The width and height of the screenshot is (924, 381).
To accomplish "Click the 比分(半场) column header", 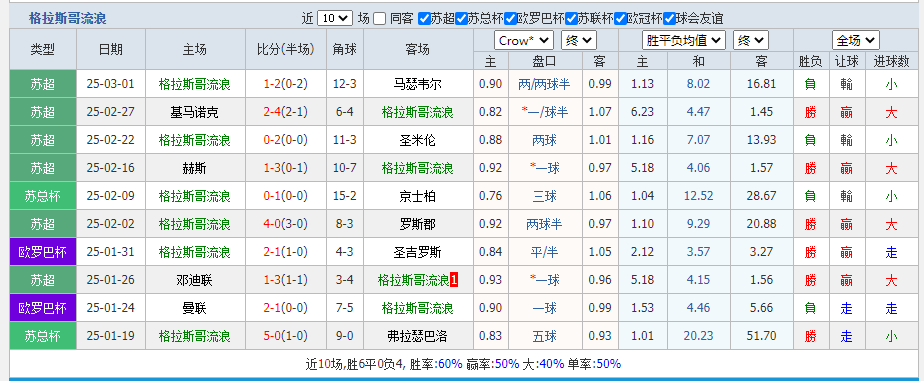I will point(286,49).
